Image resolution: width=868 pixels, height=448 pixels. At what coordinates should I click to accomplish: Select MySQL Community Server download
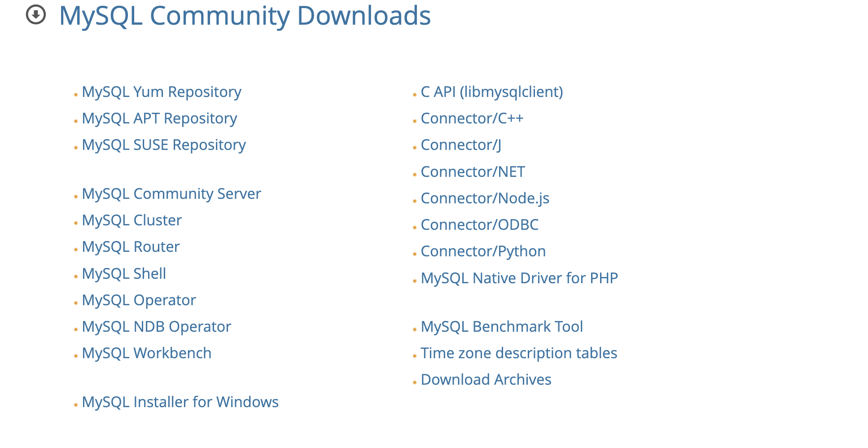tap(171, 194)
